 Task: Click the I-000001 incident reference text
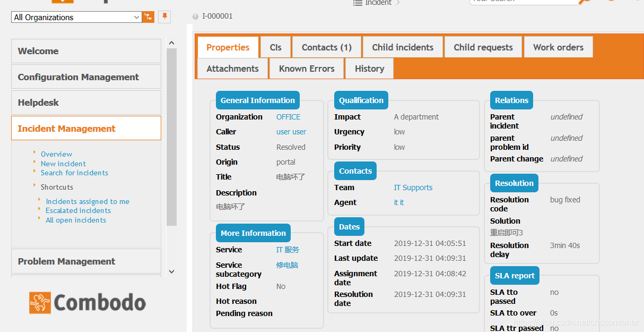217,16
